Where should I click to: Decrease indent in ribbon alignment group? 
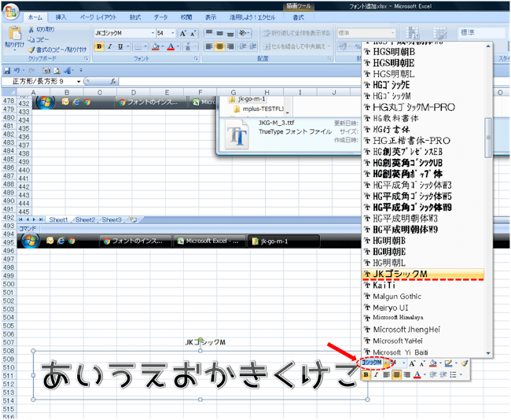243,46
